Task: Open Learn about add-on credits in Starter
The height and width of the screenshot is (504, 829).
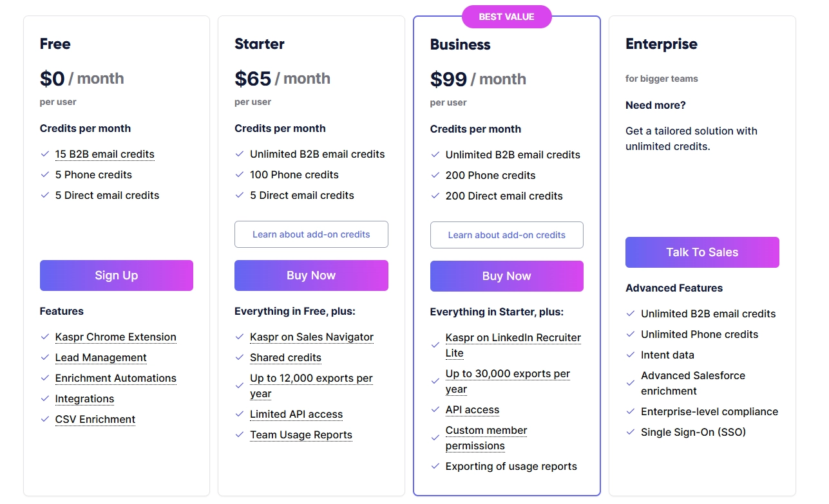Action: pos(311,234)
